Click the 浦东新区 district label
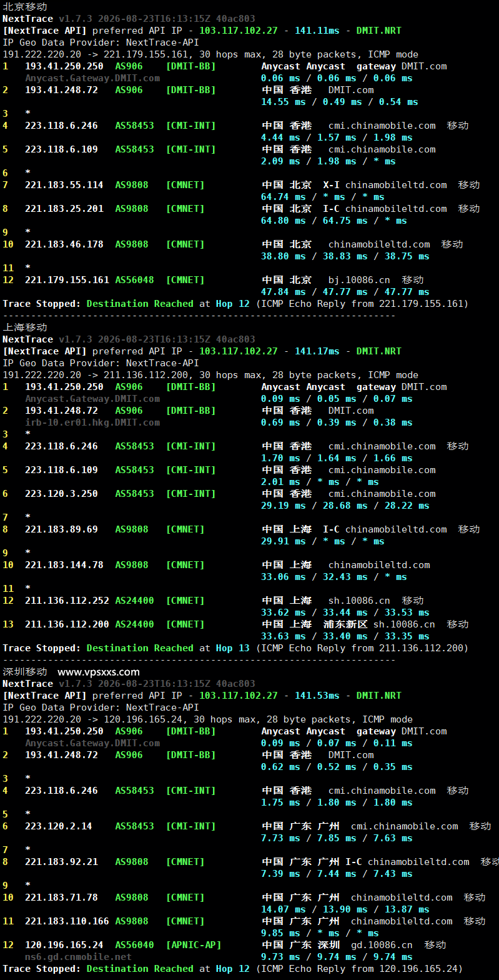This screenshot has height=980, width=499. coord(345,624)
